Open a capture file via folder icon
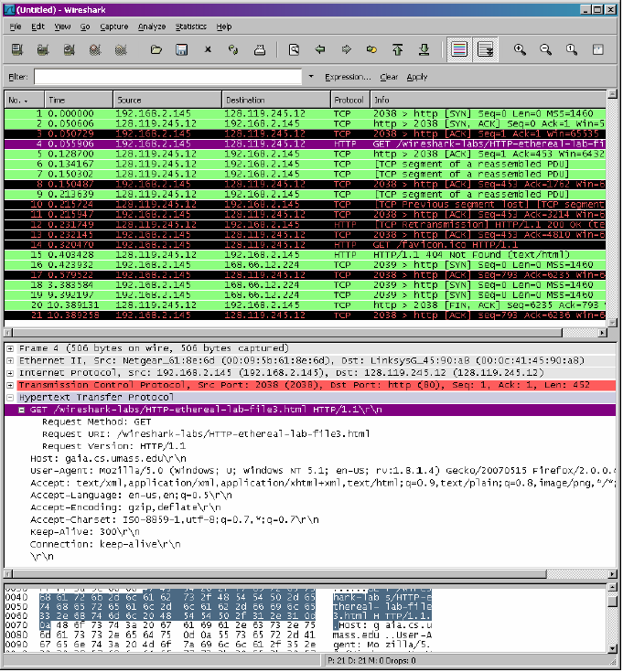 pyautogui.click(x=156, y=49)
